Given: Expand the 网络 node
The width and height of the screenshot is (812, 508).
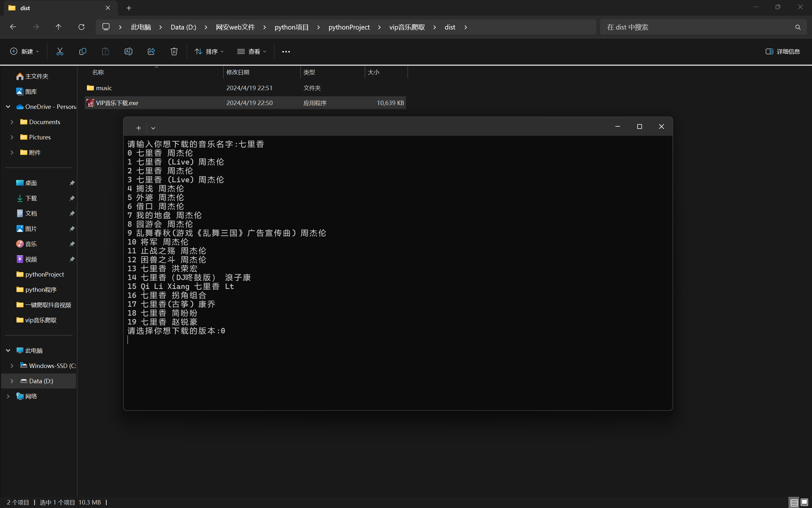Looking at the screenshot, I should click(8, 397).
